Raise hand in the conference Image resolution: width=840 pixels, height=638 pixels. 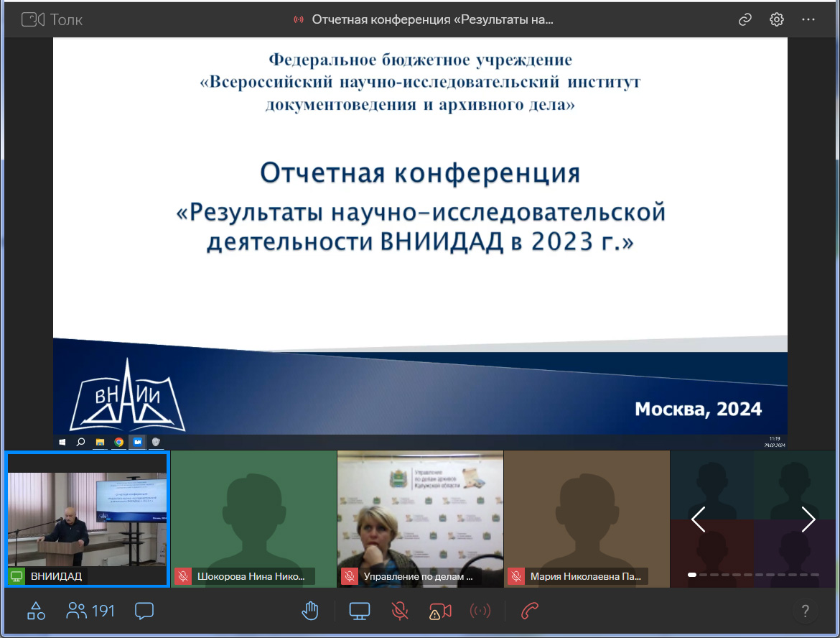click(x=309, y=611)
